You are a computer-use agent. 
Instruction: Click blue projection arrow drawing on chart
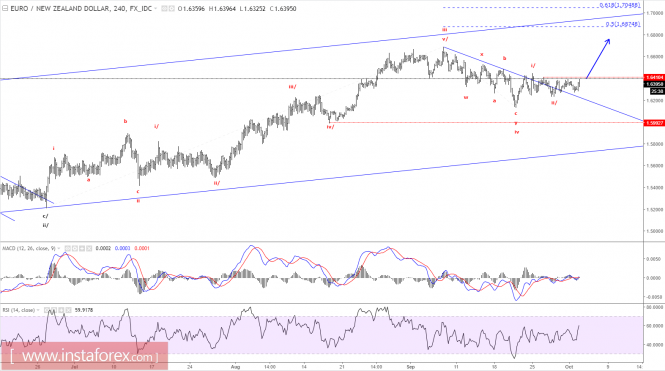pyautogui.click(x=598, y=59)
